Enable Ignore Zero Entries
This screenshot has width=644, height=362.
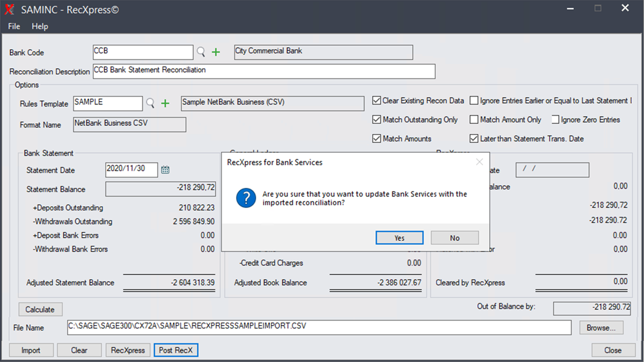point(555,120)
